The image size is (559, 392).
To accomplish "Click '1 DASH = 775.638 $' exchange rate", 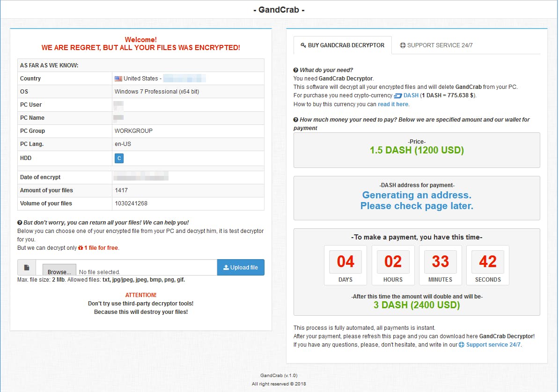I will point(448,95).
